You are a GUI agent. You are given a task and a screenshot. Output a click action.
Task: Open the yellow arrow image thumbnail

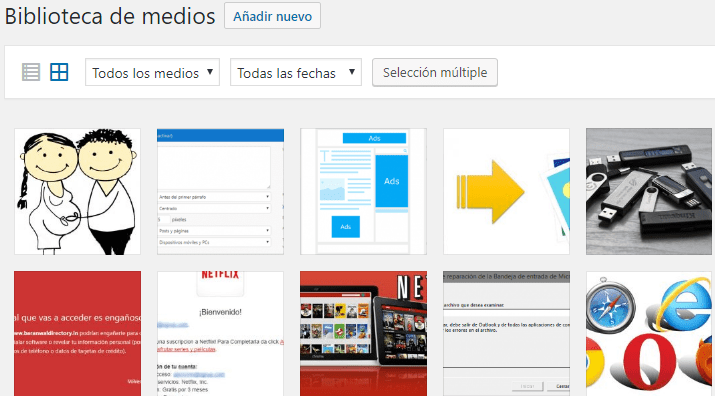pos(506,192)
